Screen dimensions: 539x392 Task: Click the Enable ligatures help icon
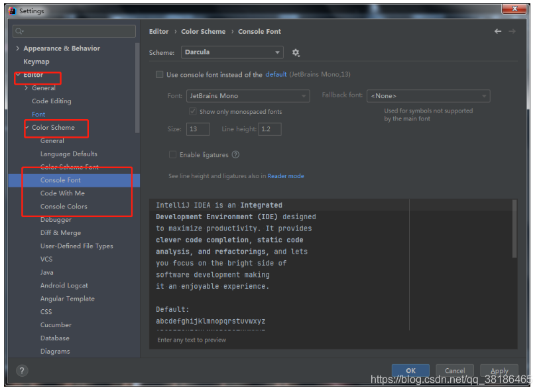(x=235, y=155)
